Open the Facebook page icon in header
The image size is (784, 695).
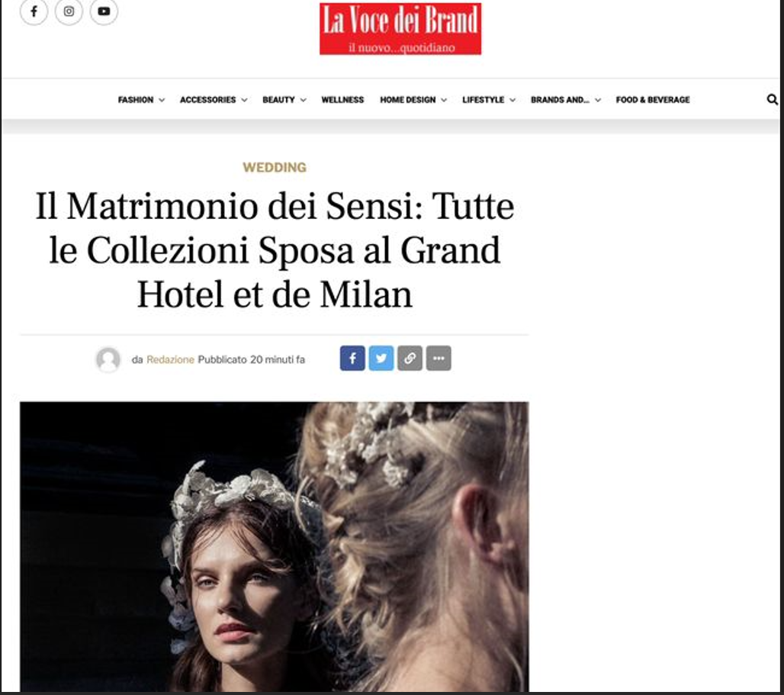click(34, 11)
